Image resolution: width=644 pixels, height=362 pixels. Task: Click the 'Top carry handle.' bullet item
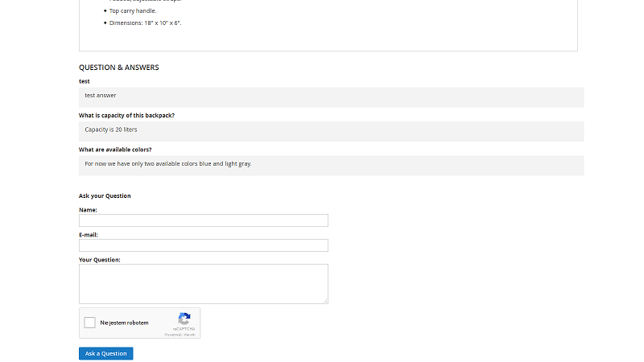[x=133, y=10]
